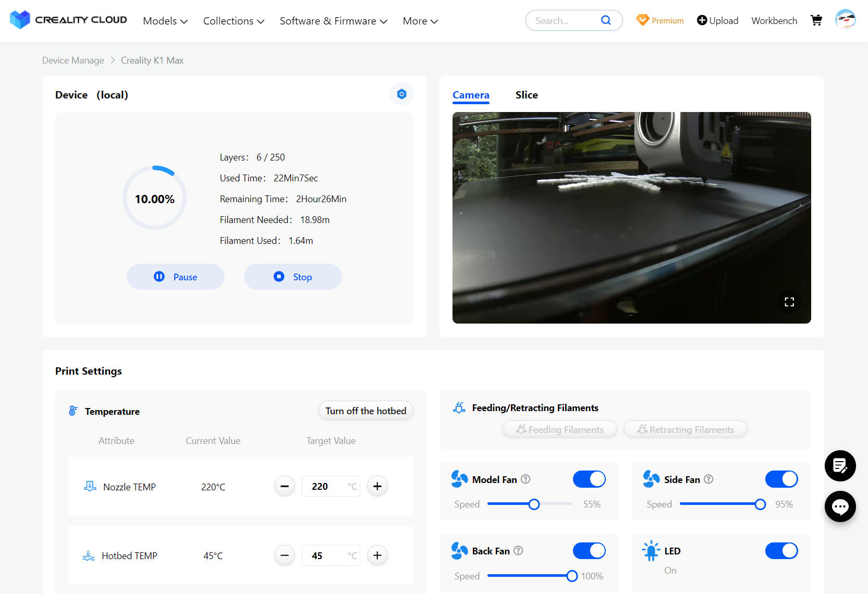Screen dimensions: 868x594
Task: Click the Model Fan help question mark icon
Action: (x=527, y=479)
